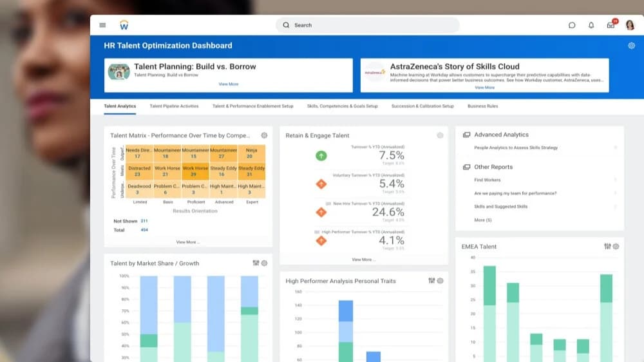The width and height of the screenshot is (644, 362).
Task: Click green up arrow for Turnover % YTD
Action: pyautogui.click(x=321, y=156)
